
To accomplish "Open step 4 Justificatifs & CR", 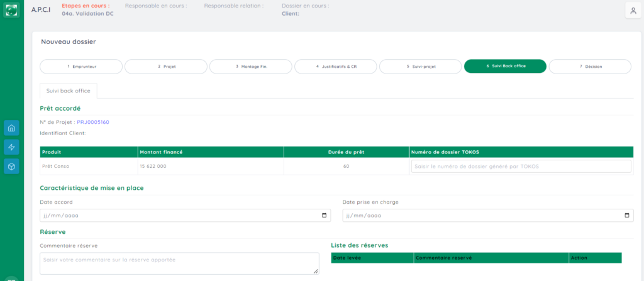I will click(336, 66).
